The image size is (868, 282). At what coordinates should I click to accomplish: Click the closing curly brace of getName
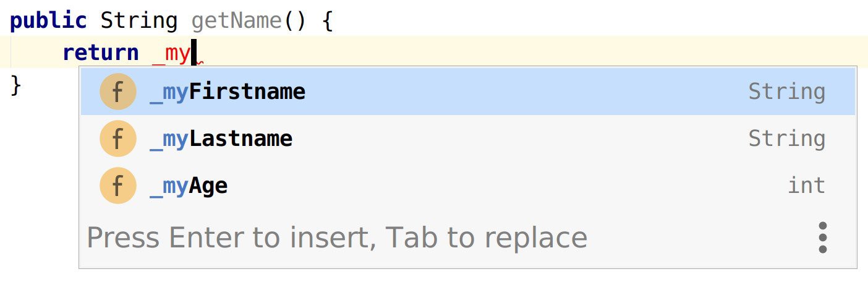[16, 84]
